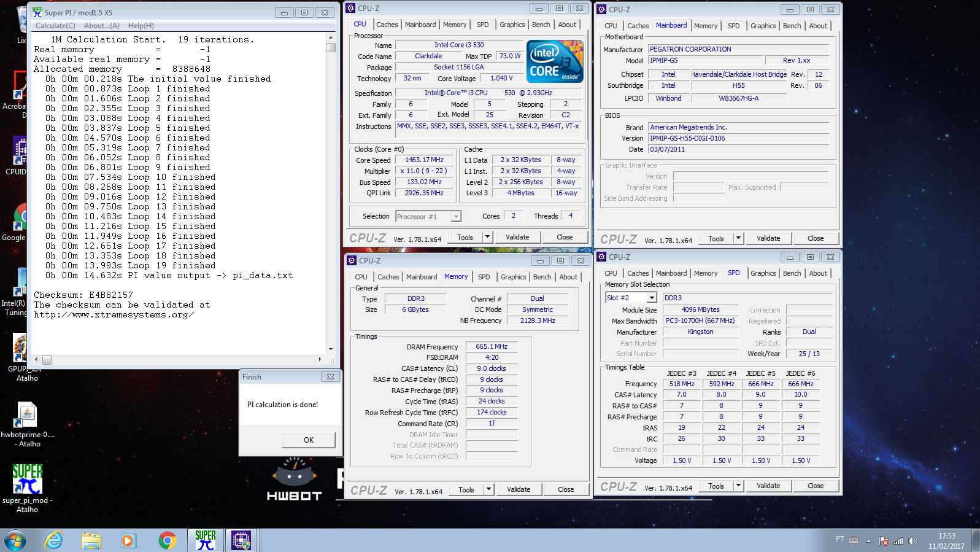Click Super PI scroll down arrow
The image size is (980, 552).
331,349
